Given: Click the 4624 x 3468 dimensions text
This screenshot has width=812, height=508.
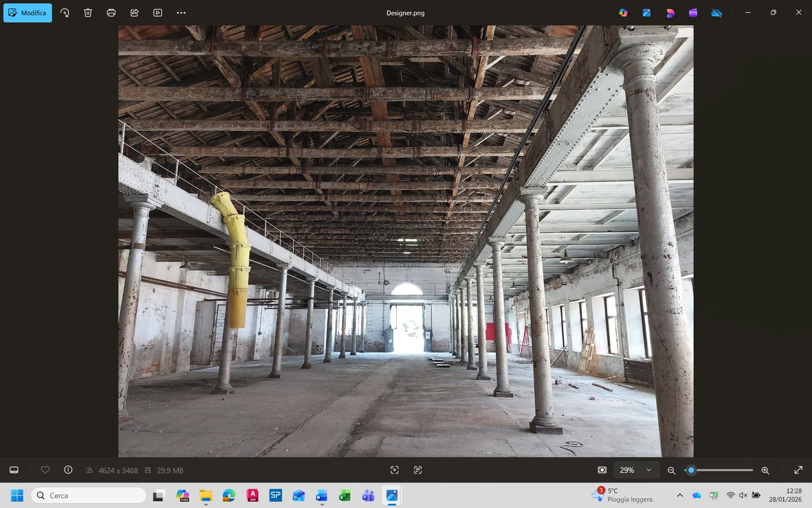Looking at the screenshot, I should 118,471.
